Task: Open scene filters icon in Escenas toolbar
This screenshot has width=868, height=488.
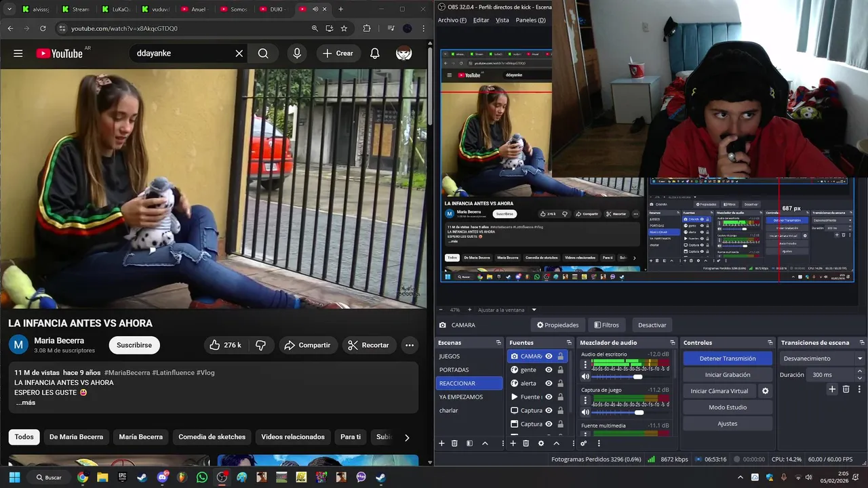Action: pyautogui.click(x=469, y=443)
